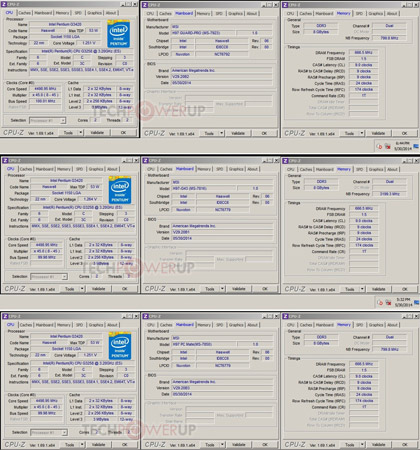Click CPU-Z title icon of CPU window showing 100.01 MHz bus

click(4, 4)
